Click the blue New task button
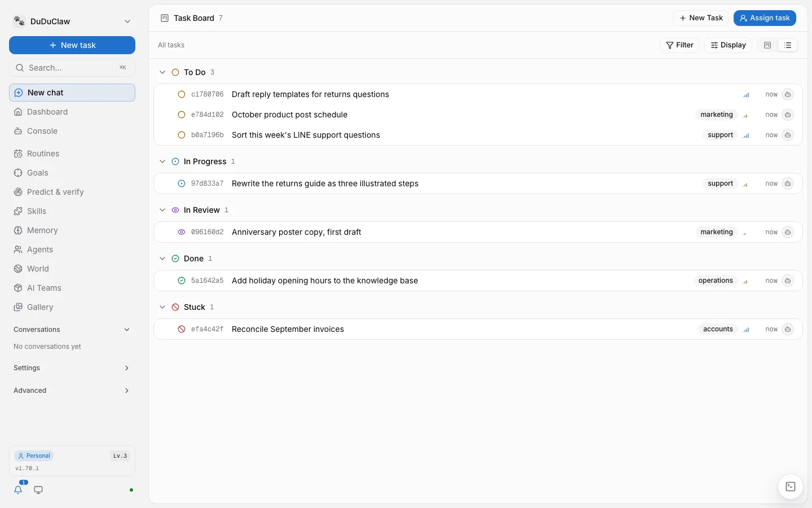 pos(72,45)
